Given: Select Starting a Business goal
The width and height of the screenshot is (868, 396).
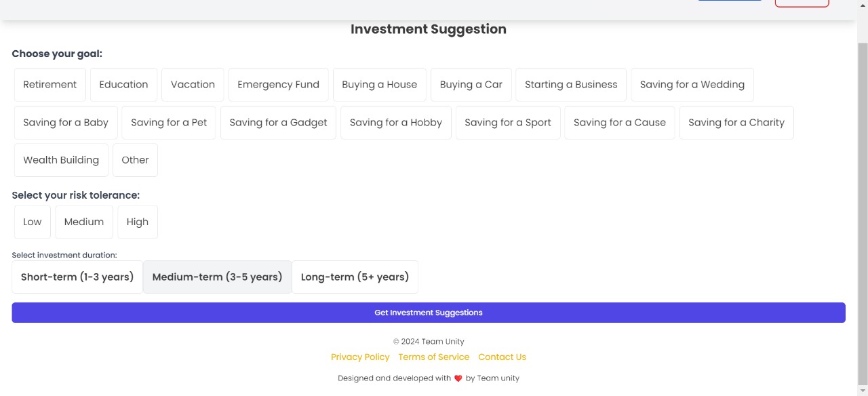Looking at the screenshot, I should (571, 85).
